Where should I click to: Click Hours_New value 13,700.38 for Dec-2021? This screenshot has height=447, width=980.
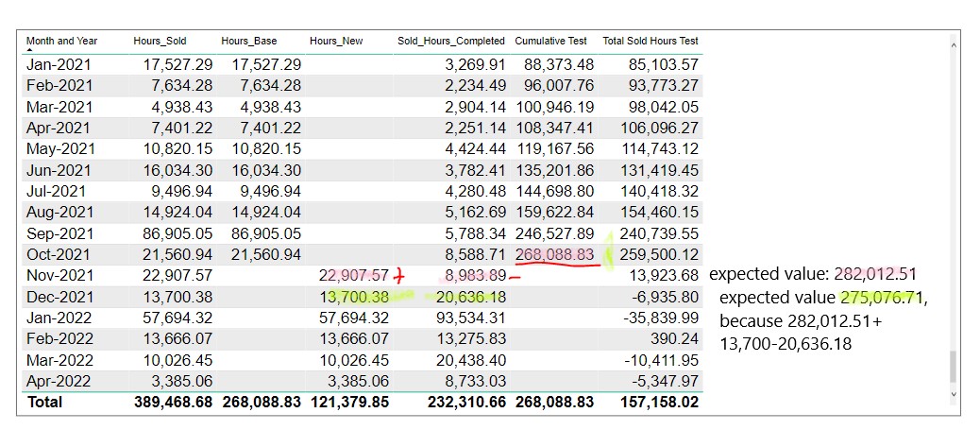[x=354, y=297]
